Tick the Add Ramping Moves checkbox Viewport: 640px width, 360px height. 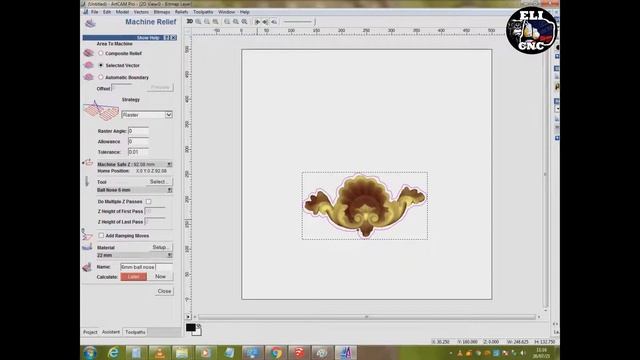pos(101,236)
